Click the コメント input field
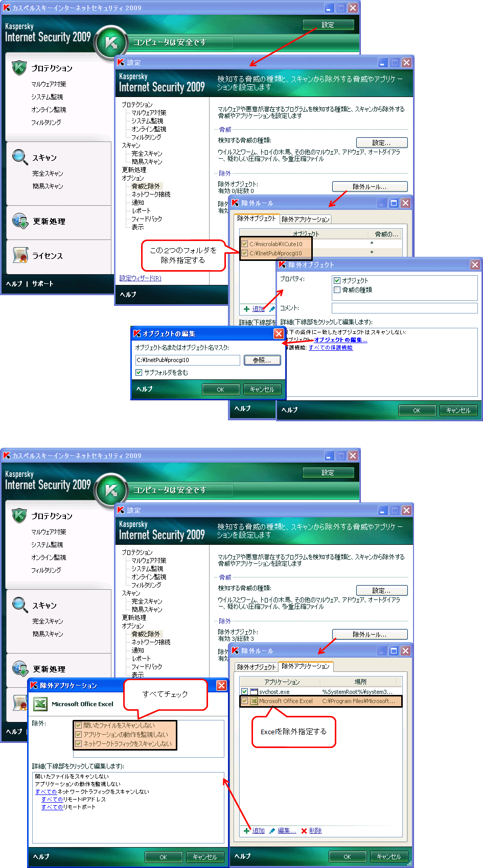 tap(404, 308)
